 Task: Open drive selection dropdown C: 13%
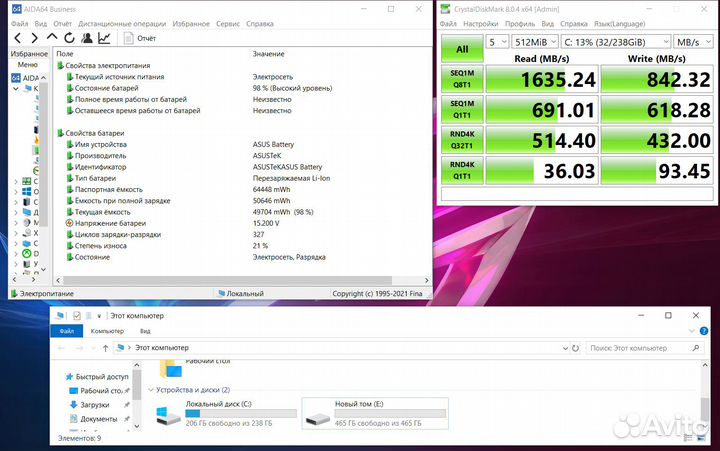616,42
